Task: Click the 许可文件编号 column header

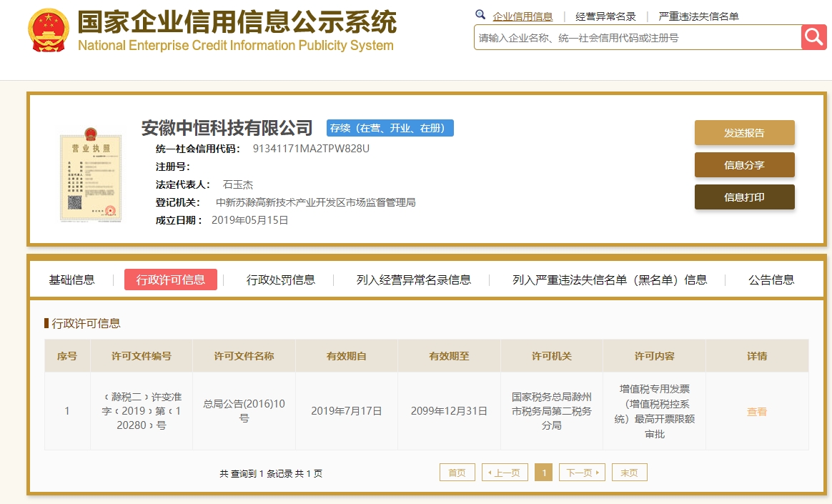Action: (141, 356)
